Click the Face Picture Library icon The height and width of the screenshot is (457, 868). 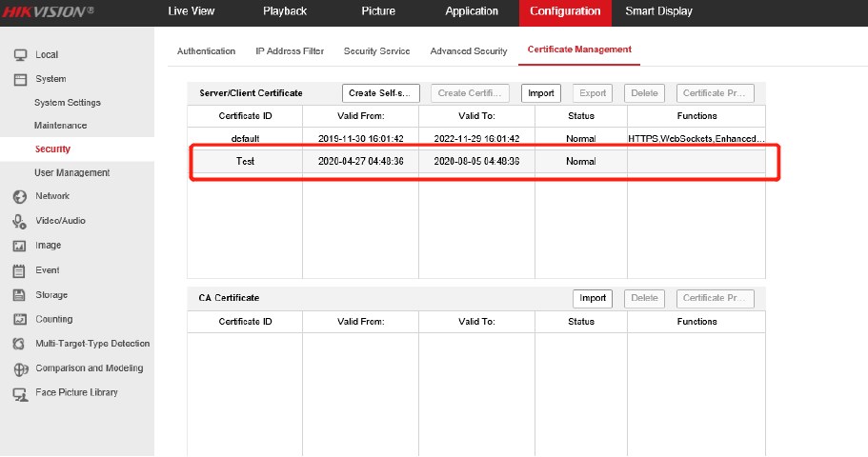[18, 393]
